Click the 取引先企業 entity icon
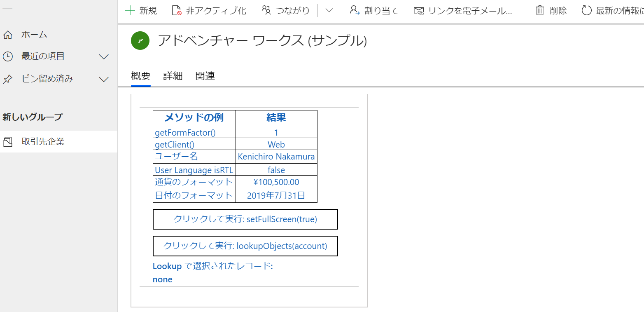 pos(7,142)
